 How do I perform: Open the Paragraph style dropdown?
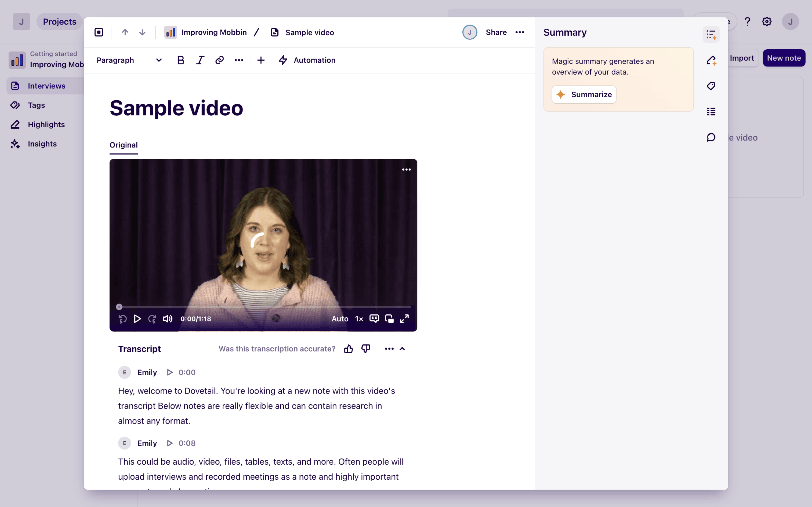click(129, 60)
